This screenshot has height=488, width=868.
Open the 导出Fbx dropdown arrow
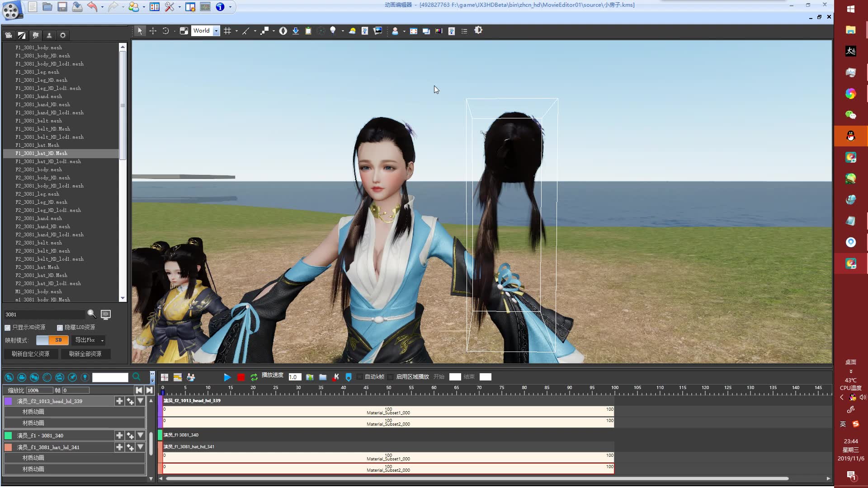[103, 340]
